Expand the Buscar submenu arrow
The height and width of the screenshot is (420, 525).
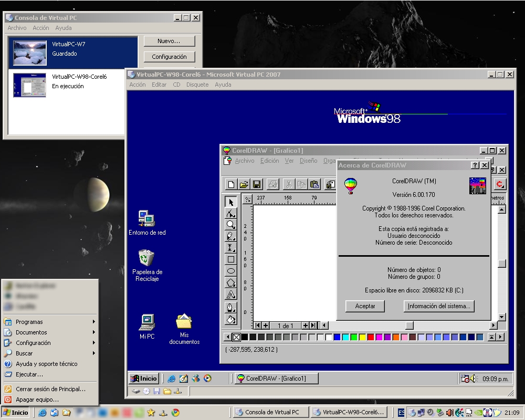point(94,353)
